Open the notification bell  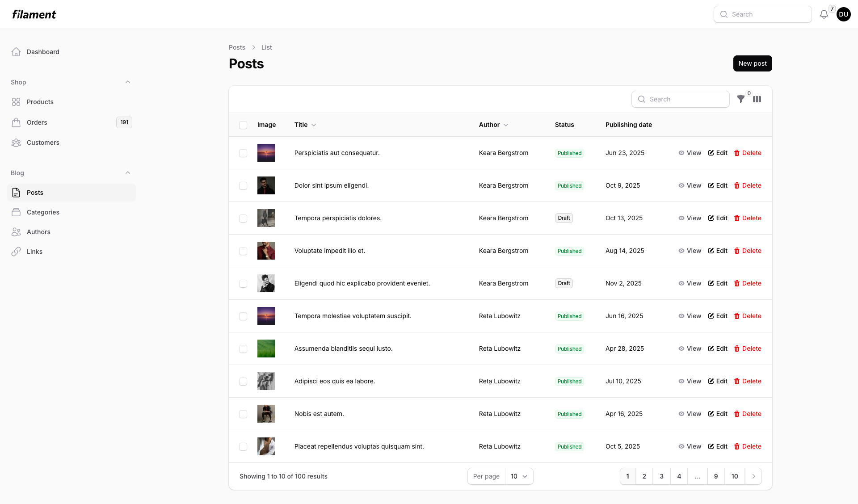824,14
